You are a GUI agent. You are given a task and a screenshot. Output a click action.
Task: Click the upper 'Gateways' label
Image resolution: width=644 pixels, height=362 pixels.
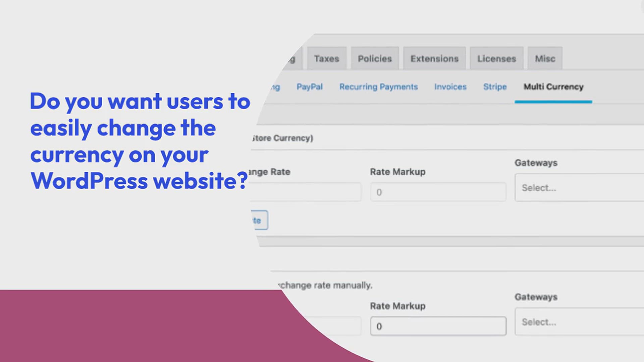[x=536, y=163]
